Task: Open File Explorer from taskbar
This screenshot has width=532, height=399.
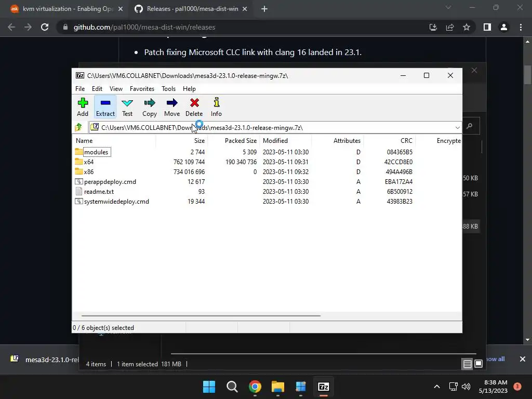Action: 277,387
